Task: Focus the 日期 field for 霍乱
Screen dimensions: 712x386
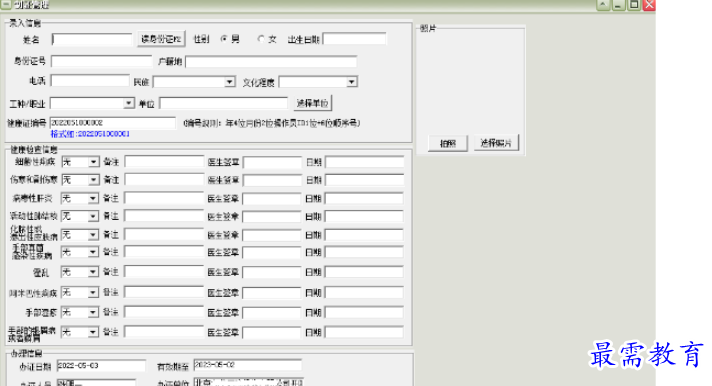Action: (x=364, y=272)
